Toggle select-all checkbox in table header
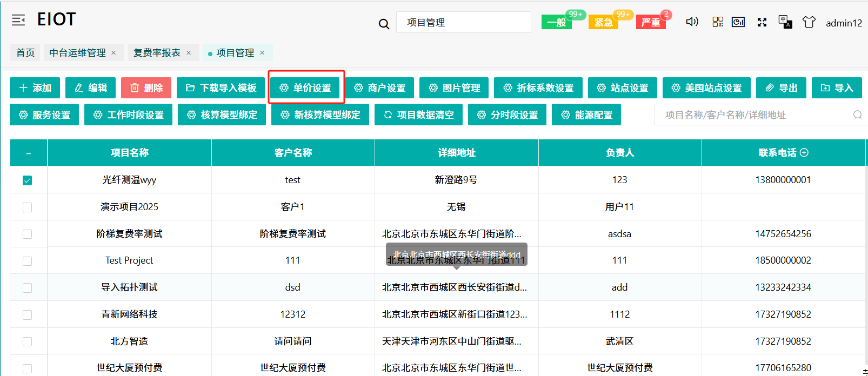868x376 pixels. click(28, 153)
